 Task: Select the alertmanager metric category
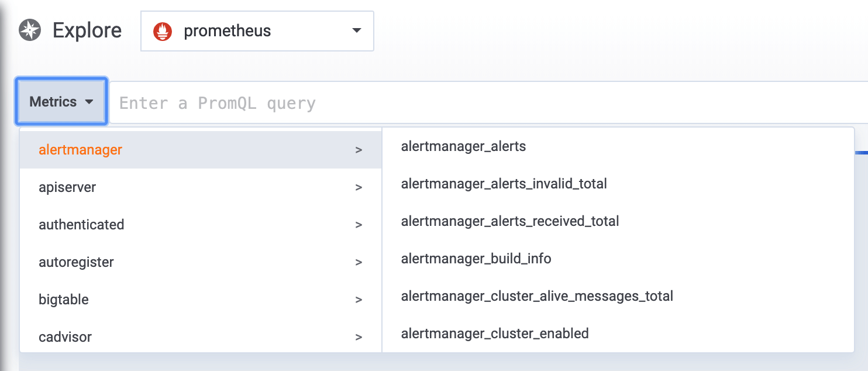pos(81,150)
